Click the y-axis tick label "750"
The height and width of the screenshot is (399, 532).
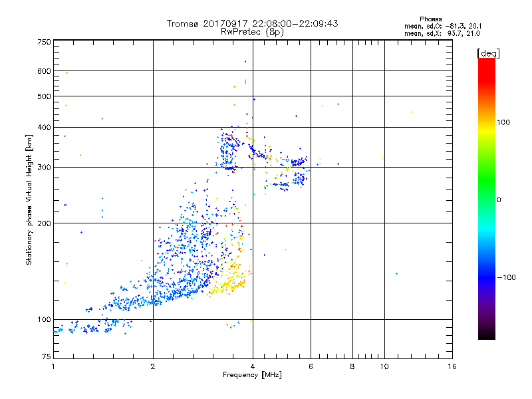click(44, 42)
